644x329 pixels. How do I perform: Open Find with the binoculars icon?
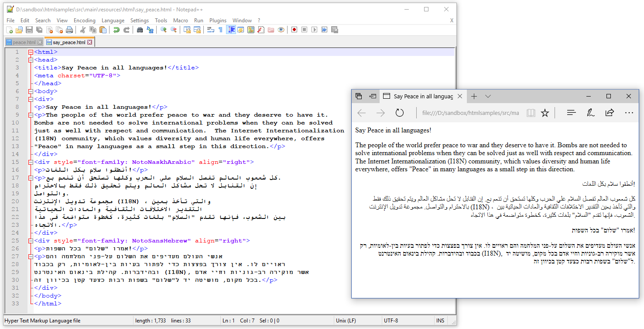pos(140,30)
